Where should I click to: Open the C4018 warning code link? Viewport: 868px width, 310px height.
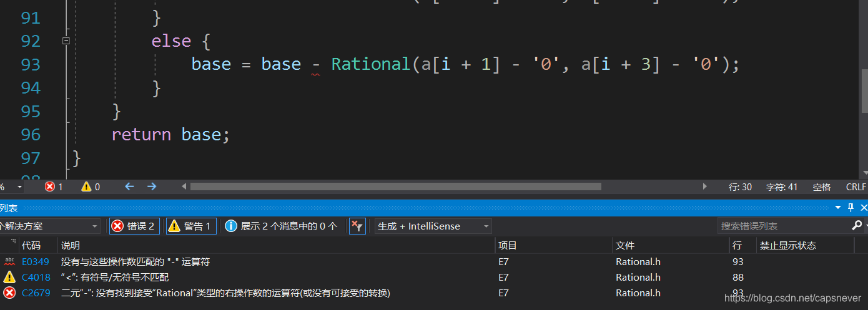click(36, 278)
